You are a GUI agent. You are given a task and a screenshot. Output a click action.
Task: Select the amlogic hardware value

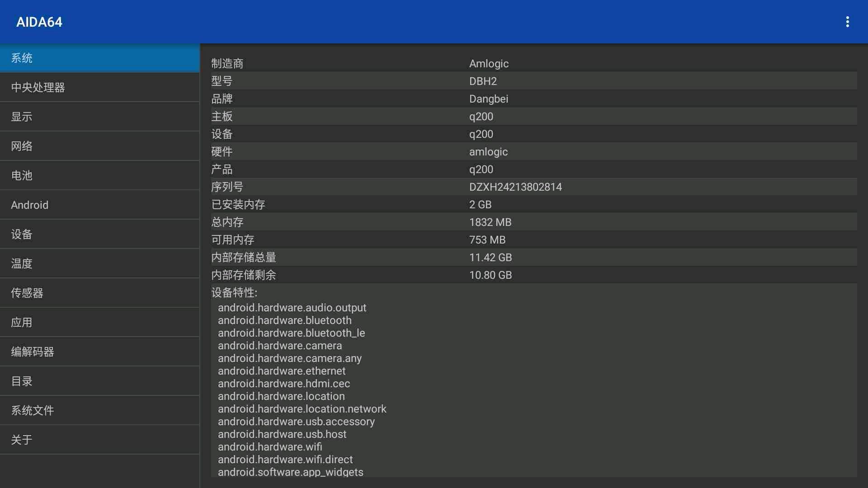(488, 152)
